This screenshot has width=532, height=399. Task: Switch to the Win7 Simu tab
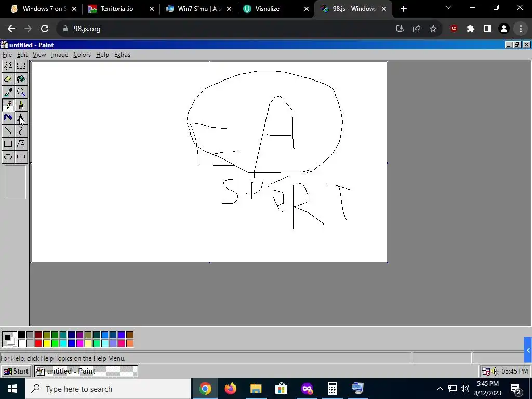click(x=197, y=9)
